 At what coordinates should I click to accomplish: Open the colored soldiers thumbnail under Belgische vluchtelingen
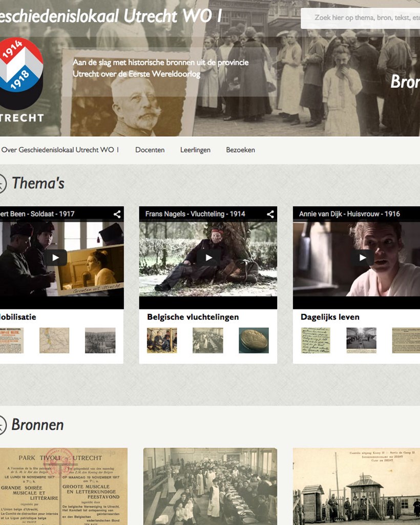[162, 340]
